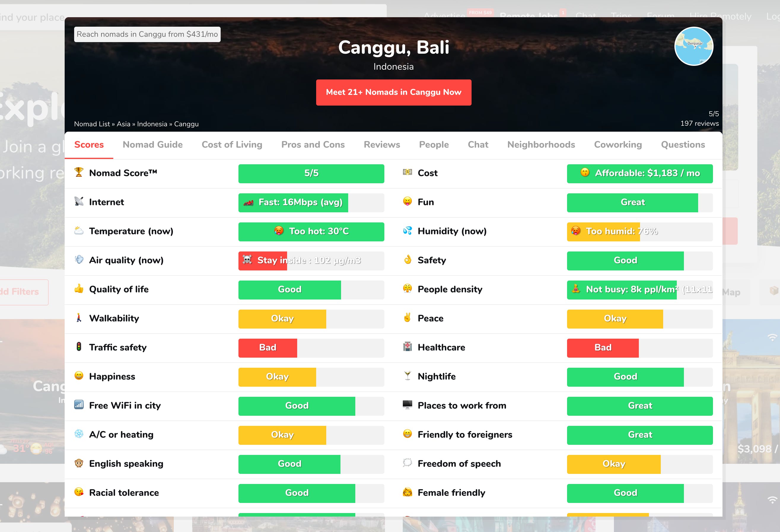
Task: Click the computer Places to work from icon
Action: pos(407,405)
